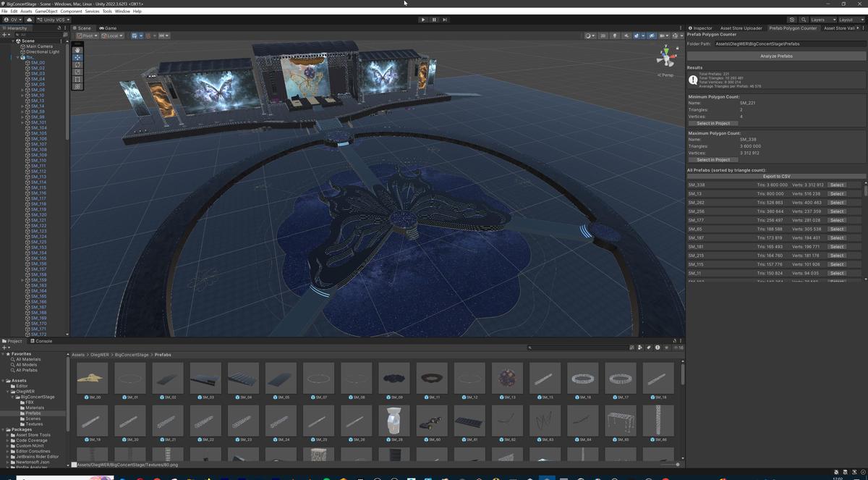The width and height of the screenshot is (868, 480).
Task: Select the Scale tool in Scene toolbar
Action: click(77, 72)
